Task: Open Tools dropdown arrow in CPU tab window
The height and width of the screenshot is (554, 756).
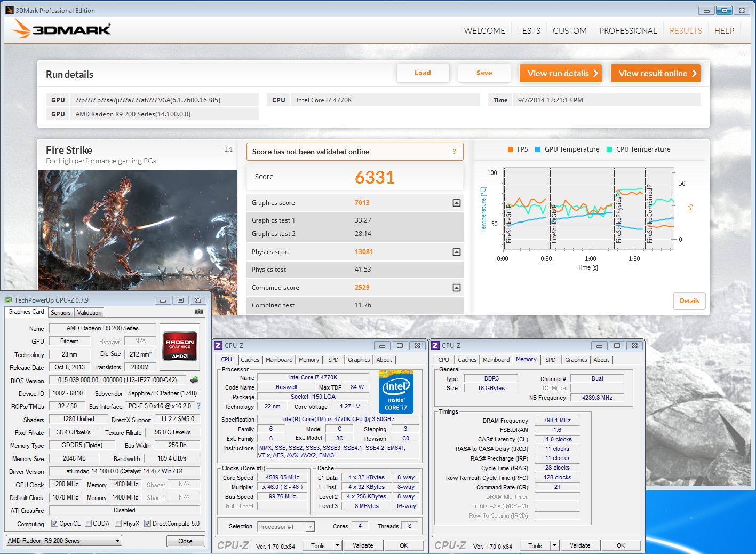Action: (x=337, y=545)
